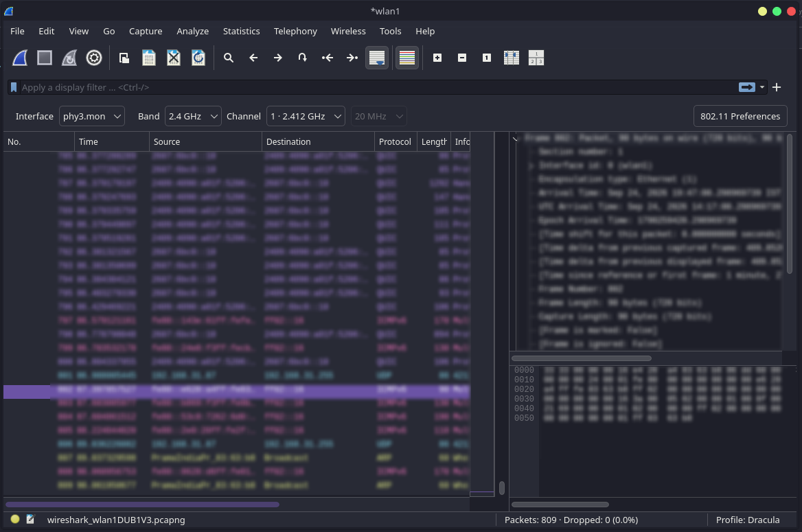This screenshot has width=802, height=532.
Task: Click the packet bytes horizontal scrollbar
Action: click(560, 505)
